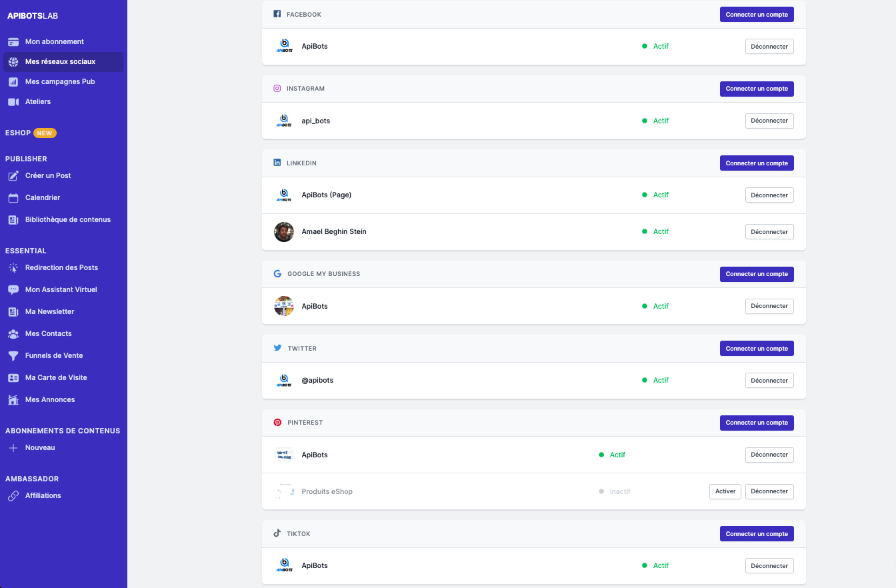The height and width of the screenshot is (588, 896).
Task: Click the @apibots account name
Action: 317,380
